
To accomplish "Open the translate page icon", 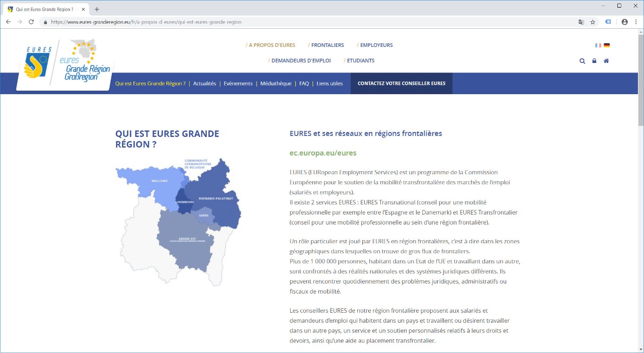I will (581, 22).
